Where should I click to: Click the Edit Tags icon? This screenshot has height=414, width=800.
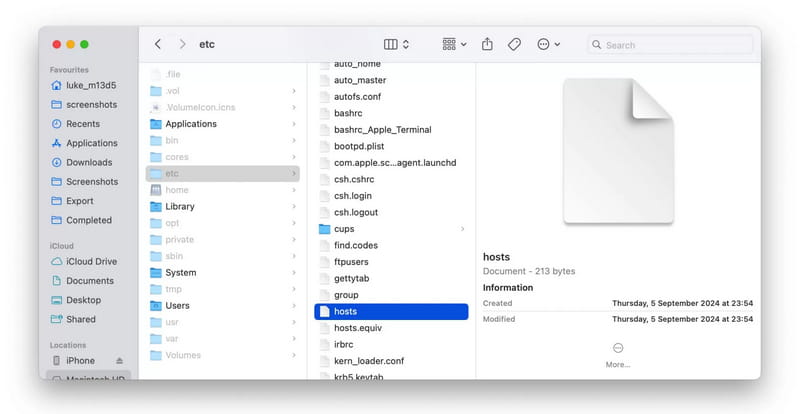tap(514, 44)
